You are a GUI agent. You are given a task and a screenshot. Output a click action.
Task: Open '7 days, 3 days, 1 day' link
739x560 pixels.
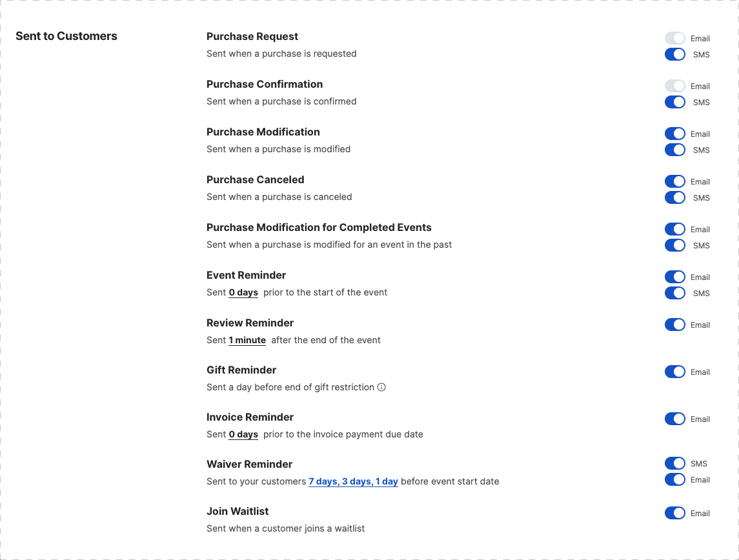(353, 481)
